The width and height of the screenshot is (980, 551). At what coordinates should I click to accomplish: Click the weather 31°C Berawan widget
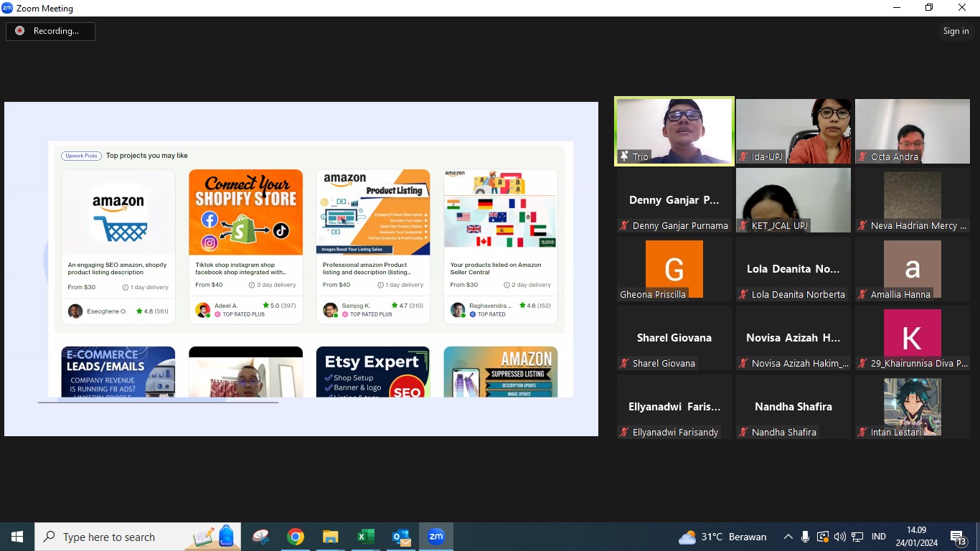click(x=722, y=537)
